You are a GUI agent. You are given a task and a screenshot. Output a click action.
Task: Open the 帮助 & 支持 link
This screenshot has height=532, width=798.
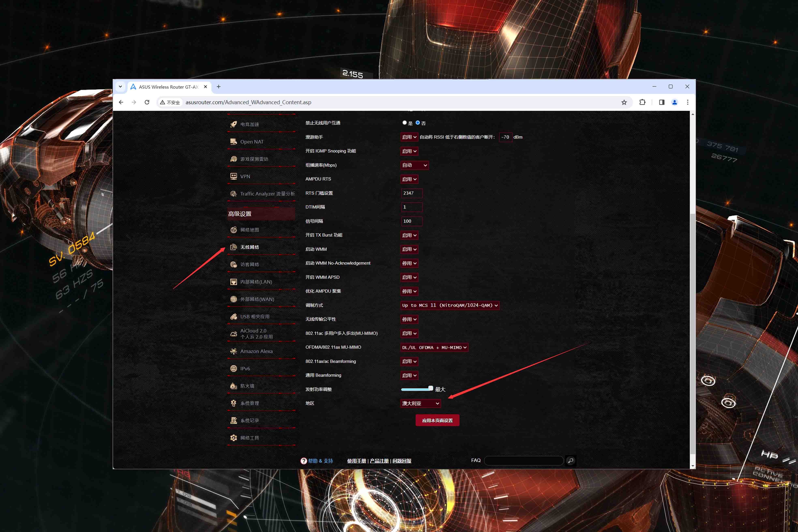[x=321, y=461]
